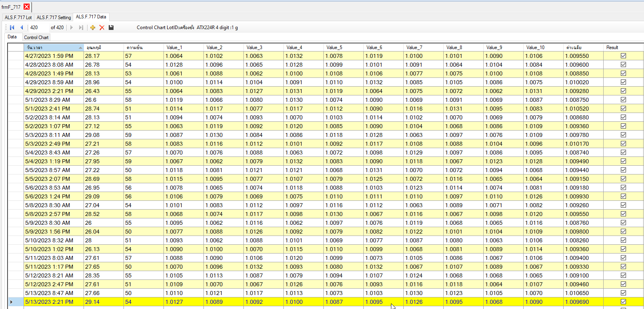Jump to the last record
644x309 pixels.
(81, 28)
